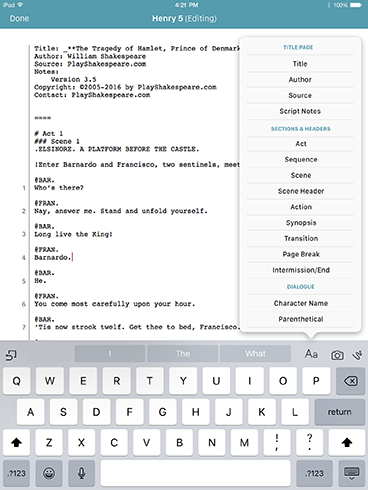Image resolution: width=368 pixels, height=490 pixels.
Task: Choose Character Name under Dialogue
Action: 300,303
